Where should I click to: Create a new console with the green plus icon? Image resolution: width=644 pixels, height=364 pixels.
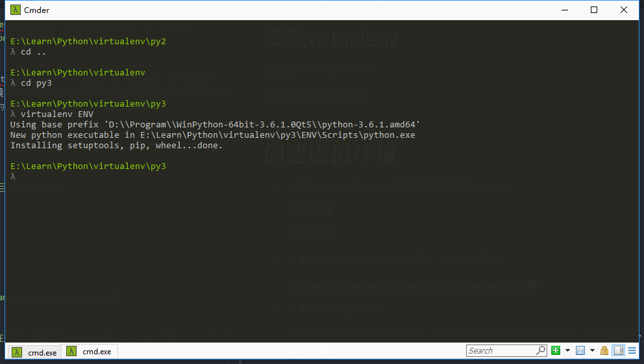click(x=556, y=350)
